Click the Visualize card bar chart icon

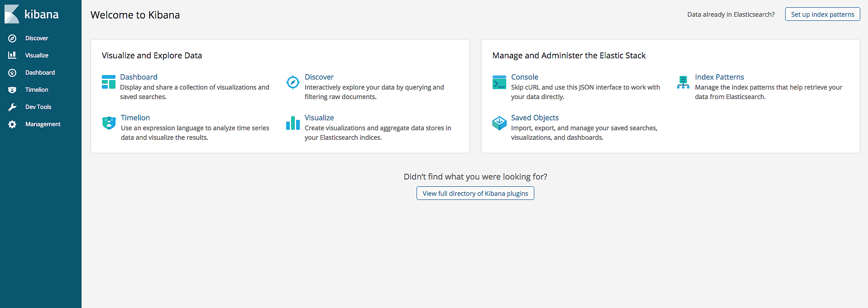pyautogui.click(x=293, y=123)
